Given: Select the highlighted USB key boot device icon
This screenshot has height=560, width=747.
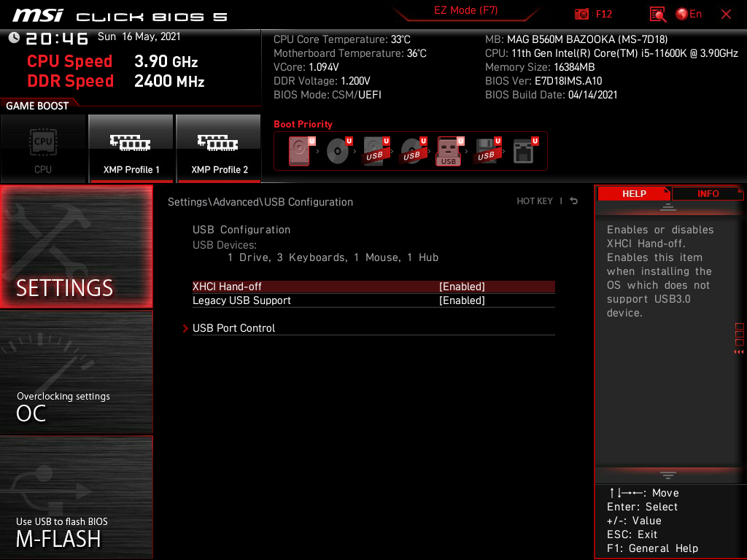Looking at the screenshot, I should coord(449,151).
